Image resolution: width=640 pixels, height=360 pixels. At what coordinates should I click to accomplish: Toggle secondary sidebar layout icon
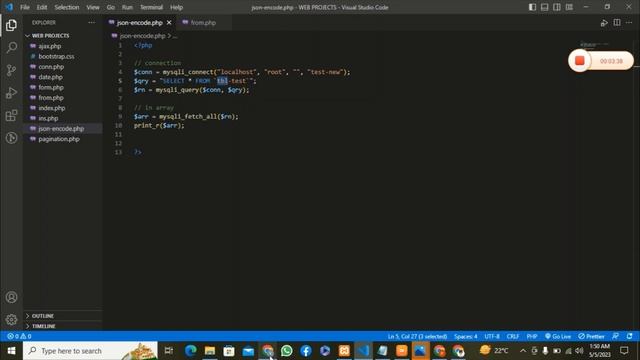[557, 7]
